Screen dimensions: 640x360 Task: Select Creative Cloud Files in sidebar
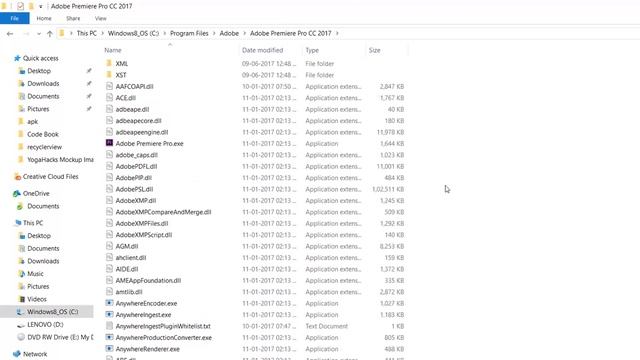[50, 177]
